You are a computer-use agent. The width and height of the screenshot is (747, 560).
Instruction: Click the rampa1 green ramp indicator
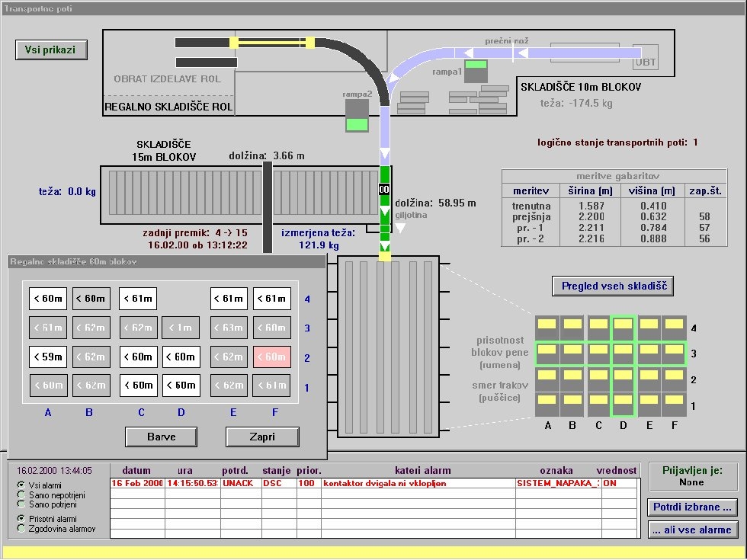[476, 72]
